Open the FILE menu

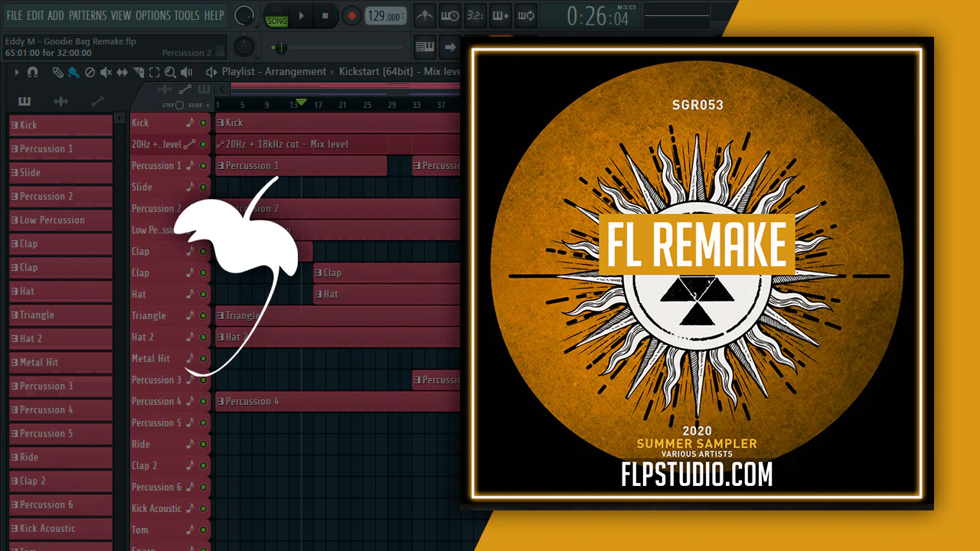point(15,15)
